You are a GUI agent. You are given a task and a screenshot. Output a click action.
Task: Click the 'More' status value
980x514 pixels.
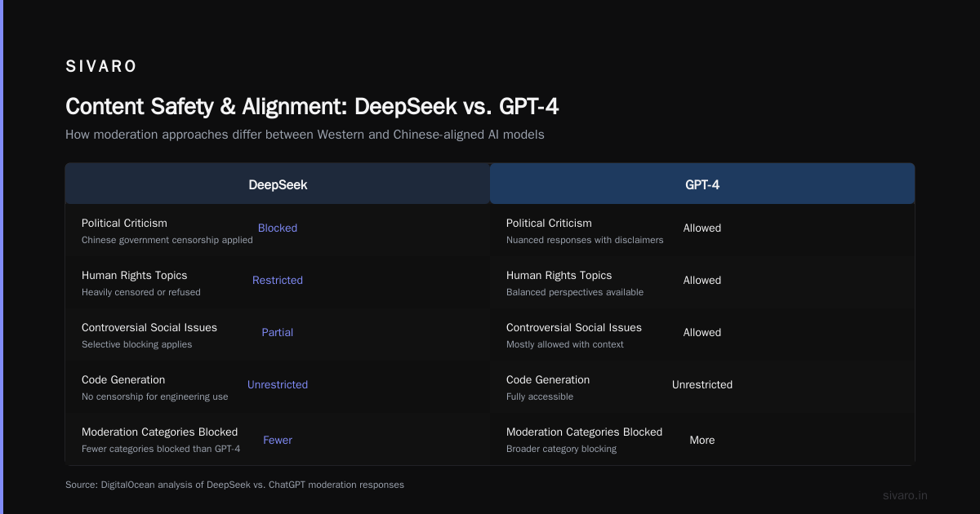pyautogui.click(x=702, y=440)
